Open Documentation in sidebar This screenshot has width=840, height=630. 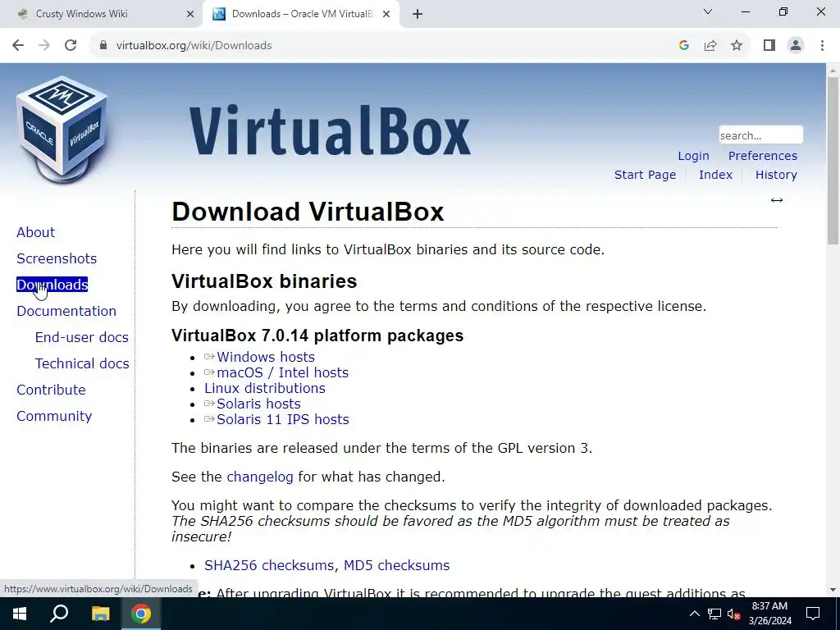pos(66,311)
